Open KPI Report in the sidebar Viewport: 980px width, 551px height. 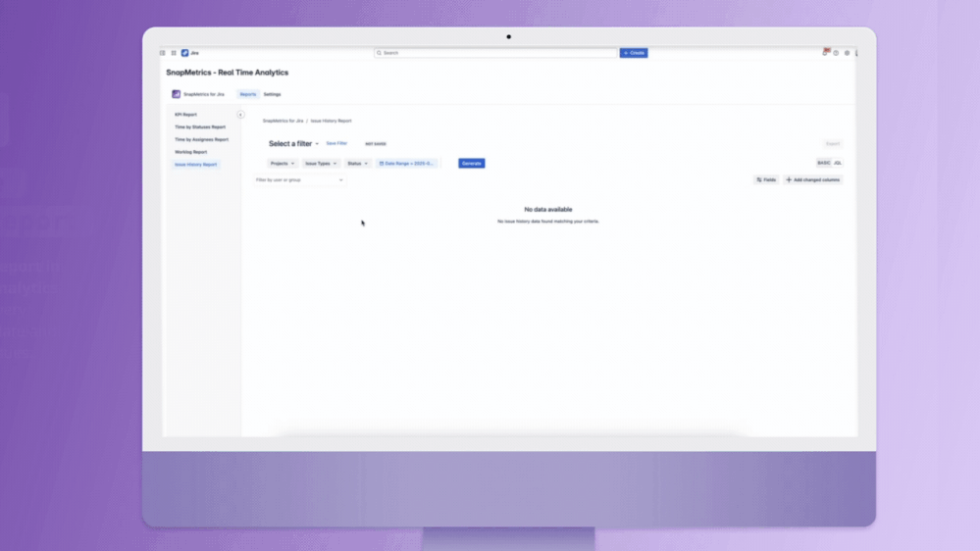185,115
